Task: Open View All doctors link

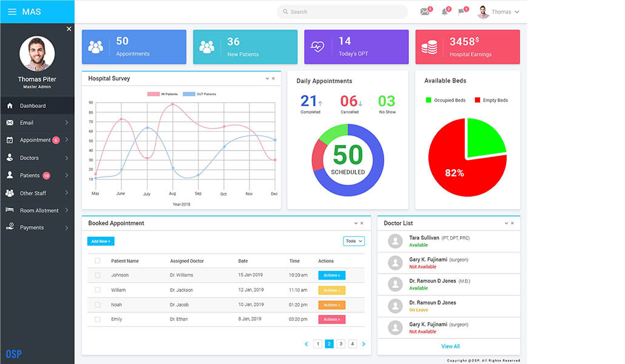Action: click(x=450, y=346)
